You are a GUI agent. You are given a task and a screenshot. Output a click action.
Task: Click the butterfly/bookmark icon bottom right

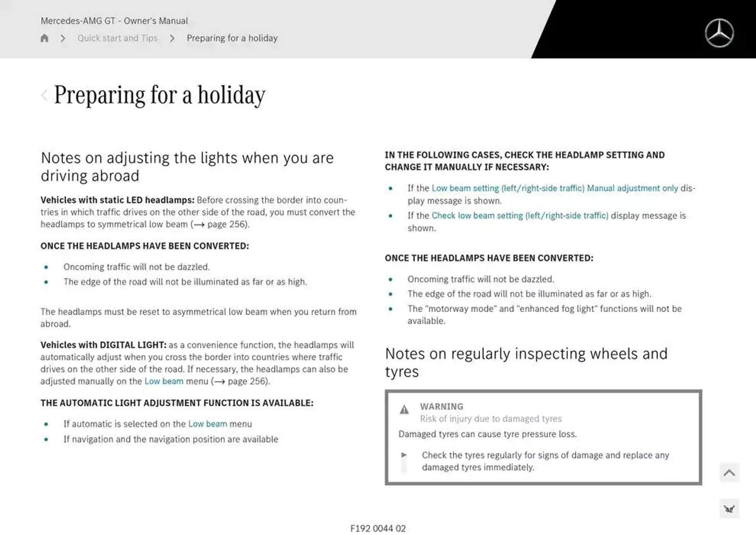pyautogui.click(x=729, y=508)
